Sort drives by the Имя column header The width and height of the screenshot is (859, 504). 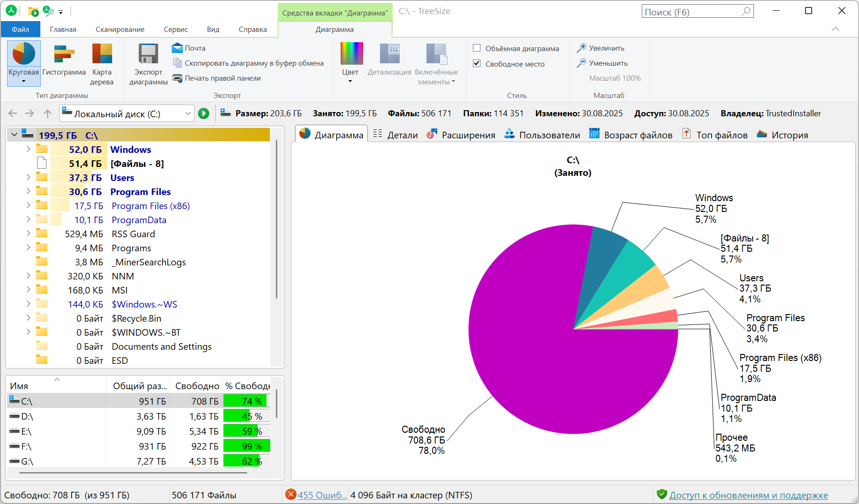(57, 385)
